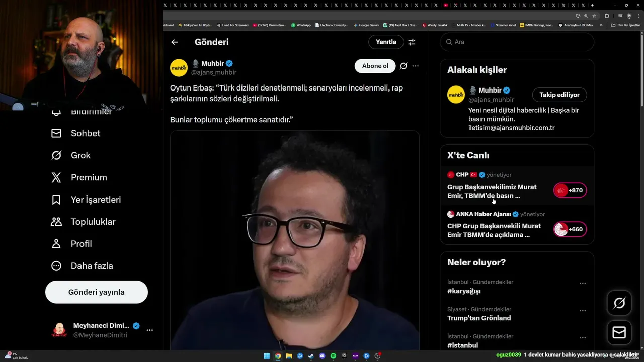Open Steam from the taskbar

pyautogui.click(x=311, y=356)
